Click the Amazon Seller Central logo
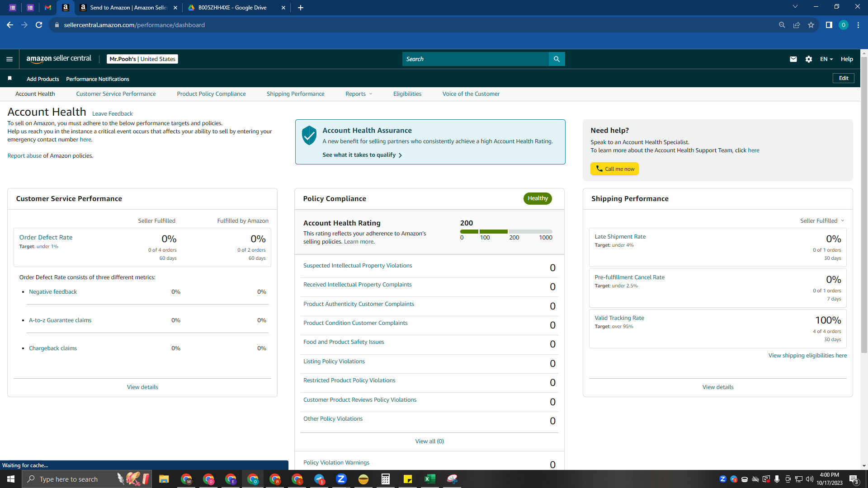Screen dimensions: 868x488 [59, 59]
